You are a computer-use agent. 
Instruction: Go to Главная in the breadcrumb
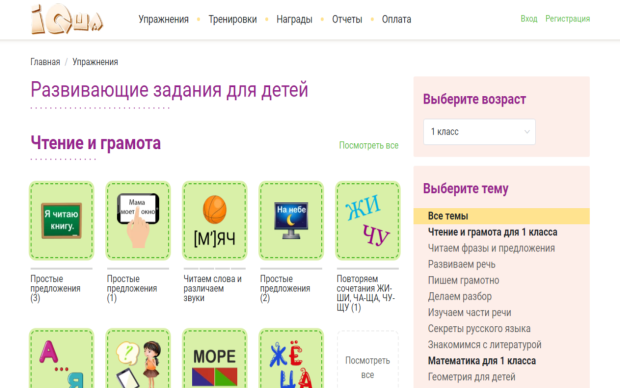[x=45, y=62]
